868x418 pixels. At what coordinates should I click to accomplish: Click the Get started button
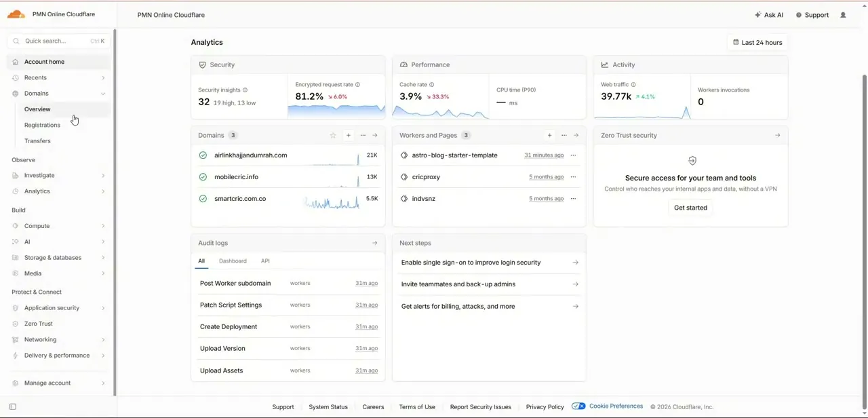coord(690,208)
